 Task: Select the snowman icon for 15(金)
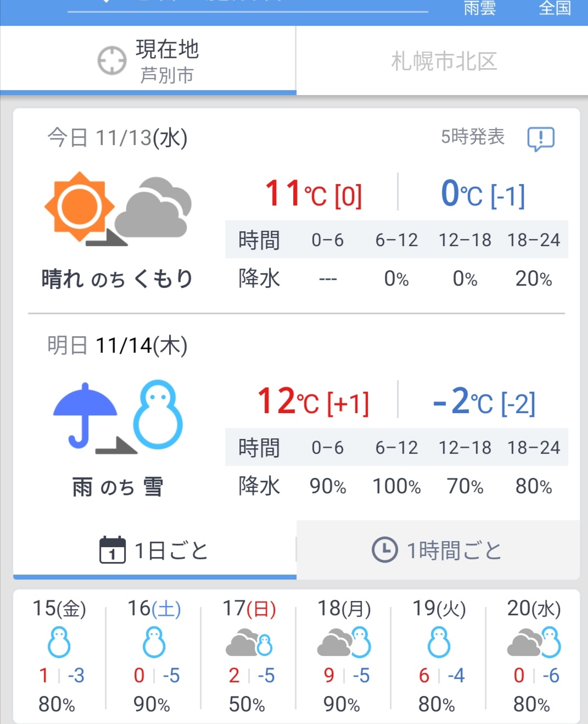coord(59,642)
